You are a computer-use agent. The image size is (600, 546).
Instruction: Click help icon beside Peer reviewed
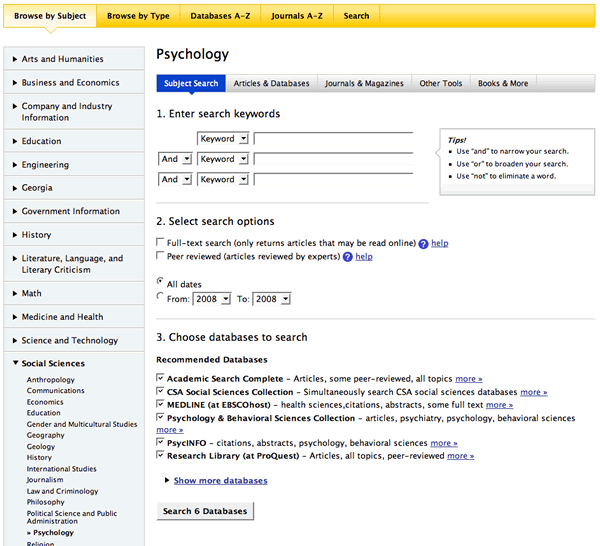pyautogui.click(x=347, y=257)
